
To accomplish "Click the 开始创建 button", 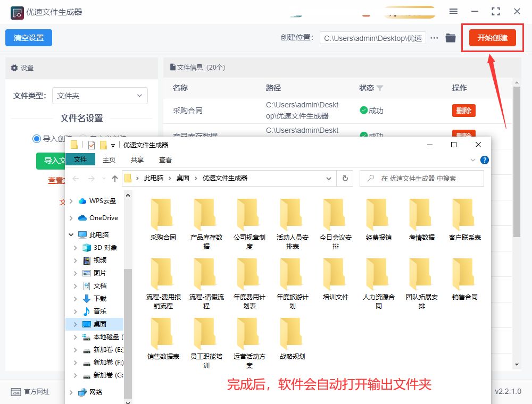I will pyautogui.click(x=492, y=38).
